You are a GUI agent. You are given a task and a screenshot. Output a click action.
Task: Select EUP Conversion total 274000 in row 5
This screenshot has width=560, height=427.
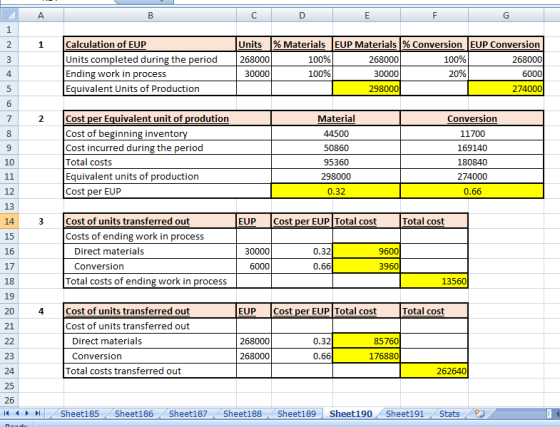pos(506,89)
